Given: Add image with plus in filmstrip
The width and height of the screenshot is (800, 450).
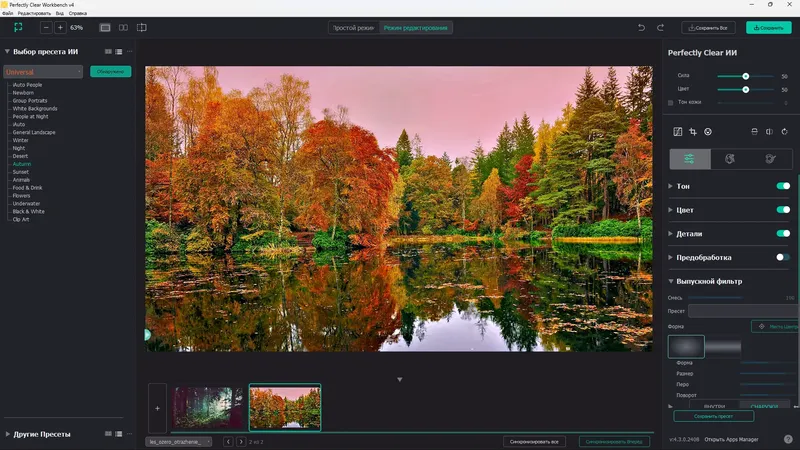Looking at the screenshot, I should (157, 408).
